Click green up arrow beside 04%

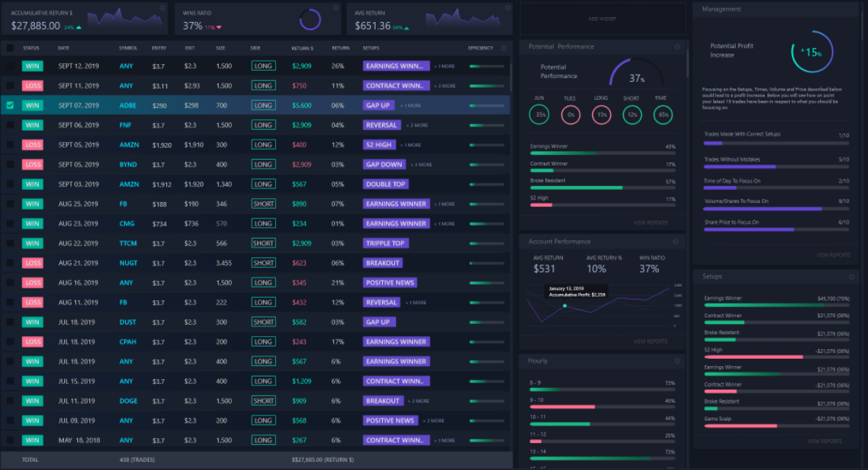pyautogui.click(x=407, y=28)
